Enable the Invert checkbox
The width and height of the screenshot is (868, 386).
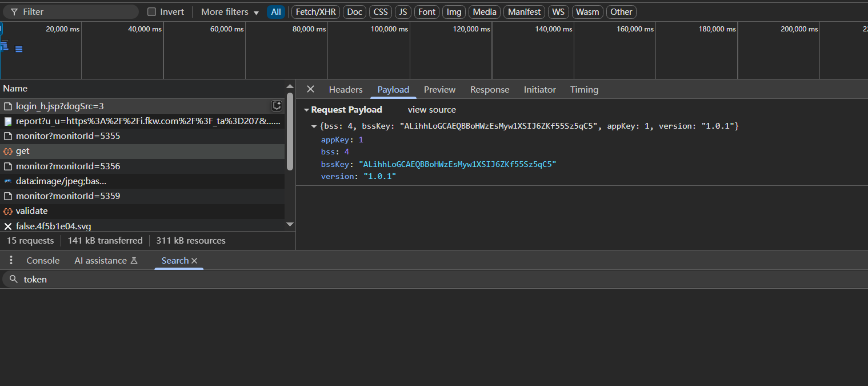[x=151, y=12]
